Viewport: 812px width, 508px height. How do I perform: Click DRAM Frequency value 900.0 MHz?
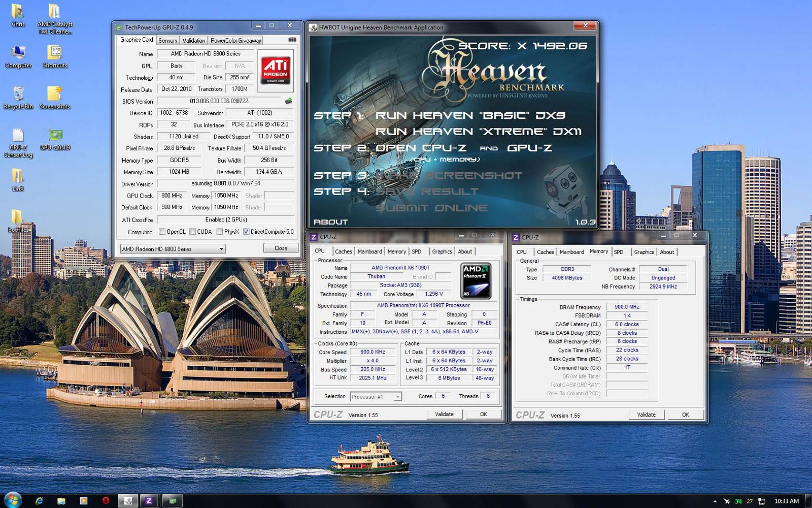[627, 307]
